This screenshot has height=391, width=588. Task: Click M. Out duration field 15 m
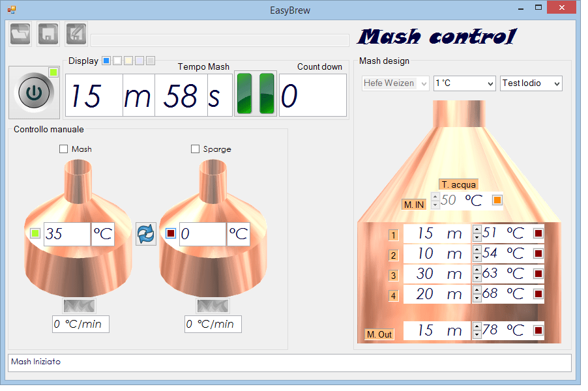tap(437, 330)
